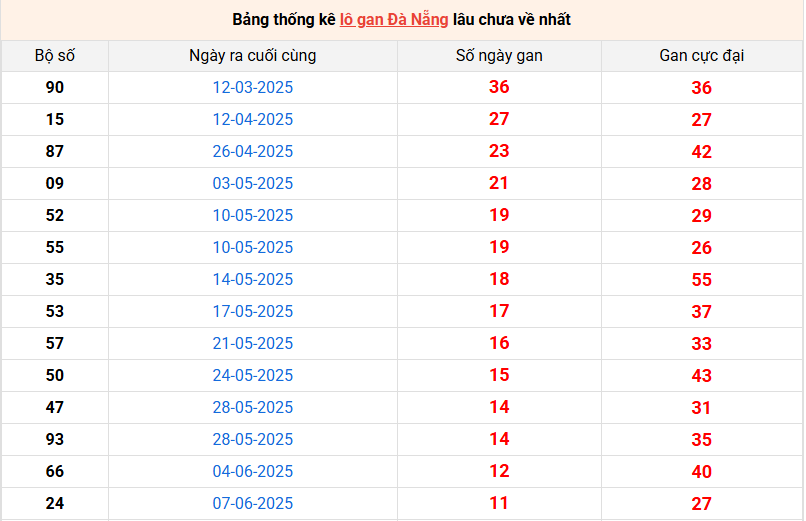Click the 04-06-2025 date for number 66
This screenshot has height=521, width=806.
point(253,472)
